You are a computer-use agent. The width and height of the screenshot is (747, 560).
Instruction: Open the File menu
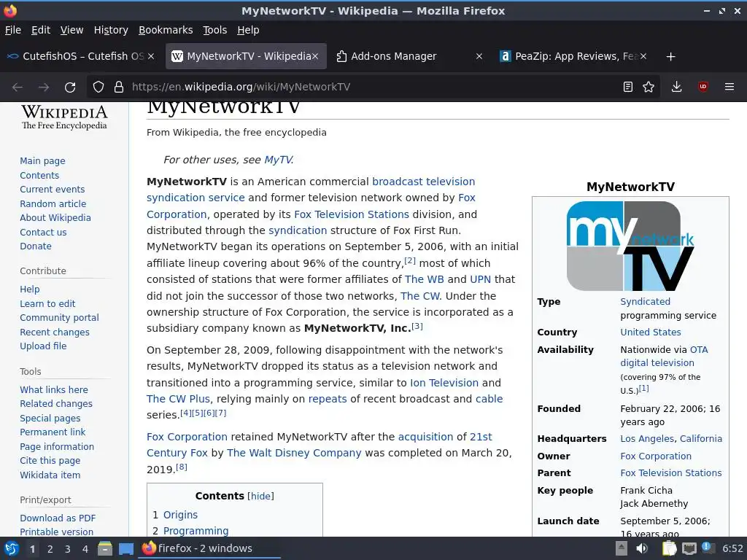click(x=13, y=30)
